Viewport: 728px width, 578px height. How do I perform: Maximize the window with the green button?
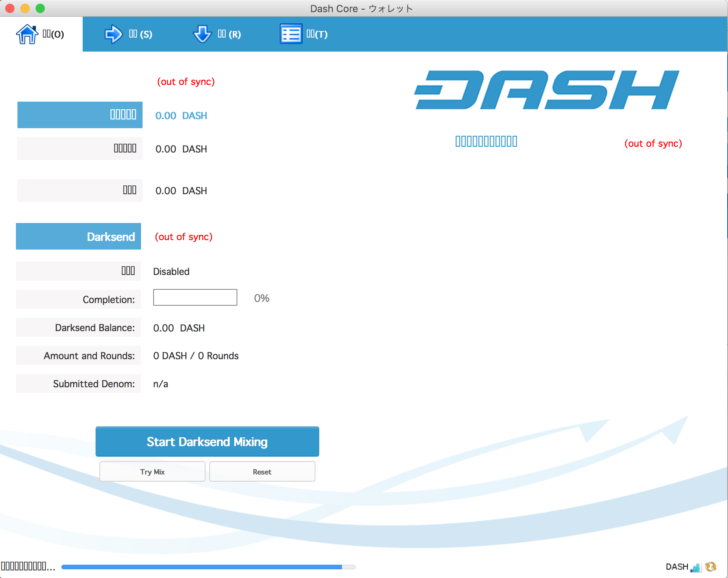click(40, 8)
